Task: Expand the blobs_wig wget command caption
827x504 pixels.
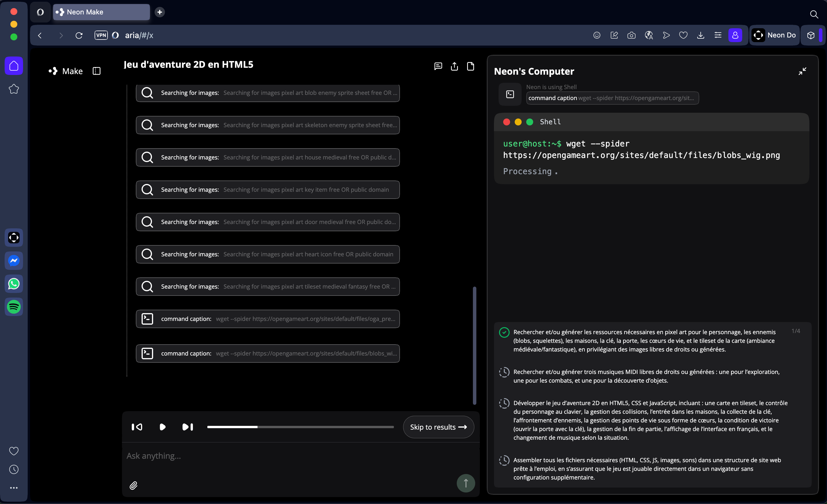Action: pos(268,353)
